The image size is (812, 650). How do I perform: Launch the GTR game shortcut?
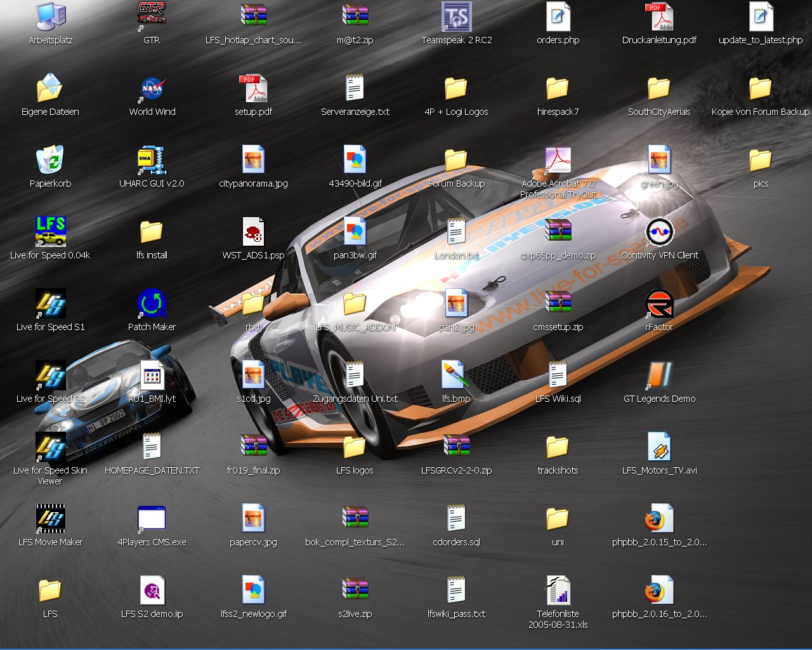click(x=152, y=17)
